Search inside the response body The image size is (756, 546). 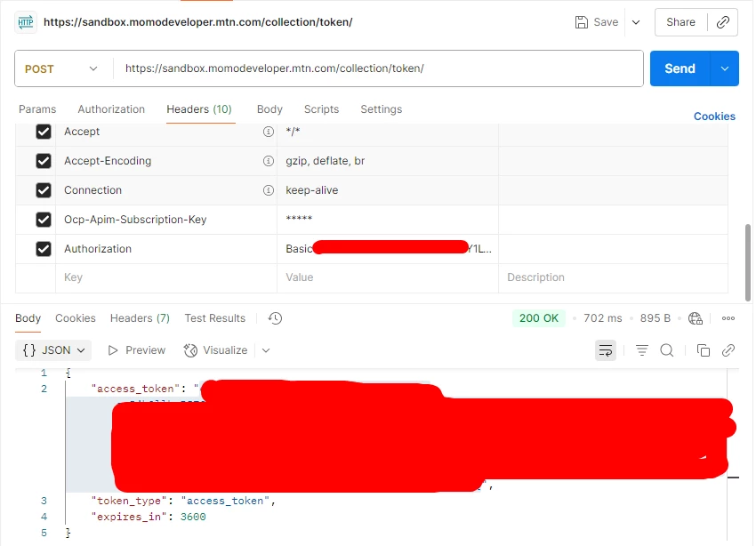(667, 350)
